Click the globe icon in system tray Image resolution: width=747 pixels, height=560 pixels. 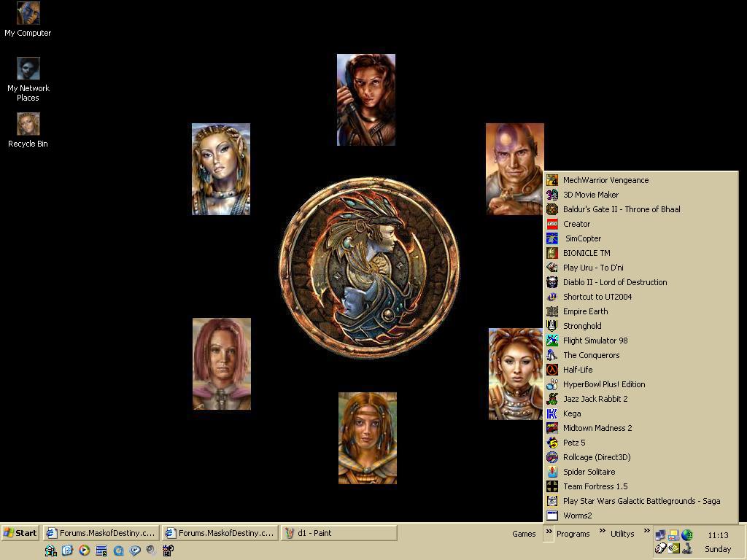(x=687, y=535)
